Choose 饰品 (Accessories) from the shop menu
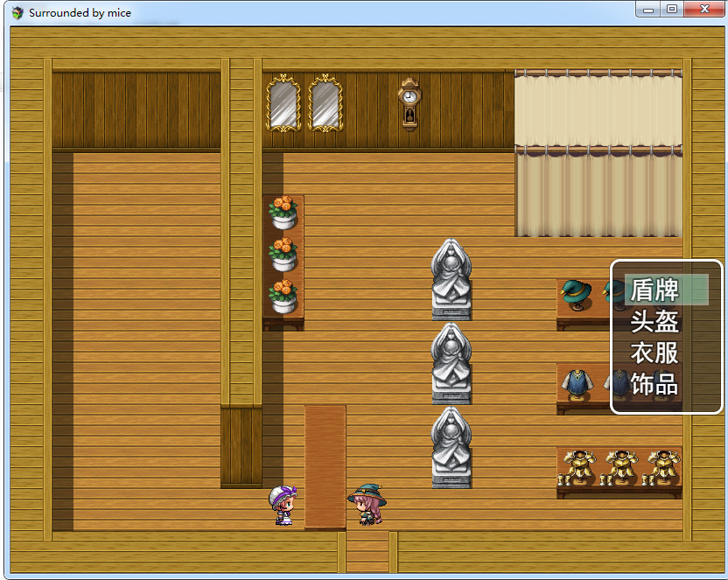 (x=652, y=382)
